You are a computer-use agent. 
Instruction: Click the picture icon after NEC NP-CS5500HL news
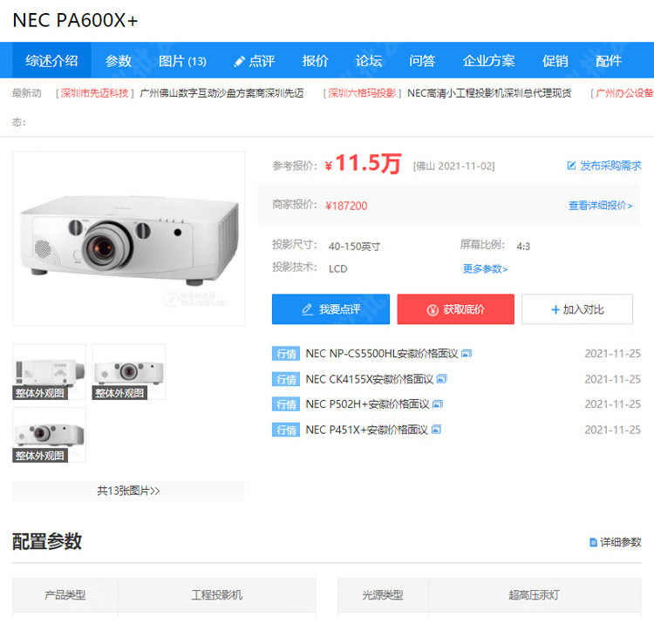coord(467,354)
